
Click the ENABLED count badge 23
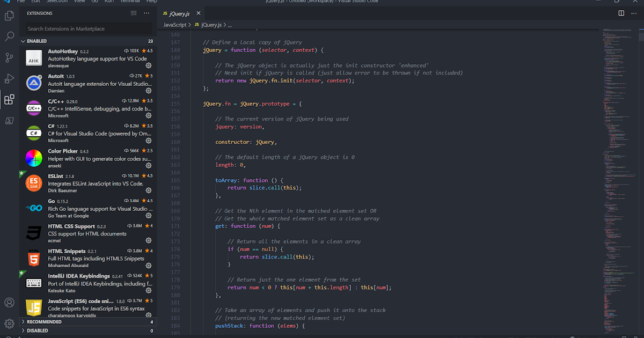pyautogui.click(x=151, y=41)
